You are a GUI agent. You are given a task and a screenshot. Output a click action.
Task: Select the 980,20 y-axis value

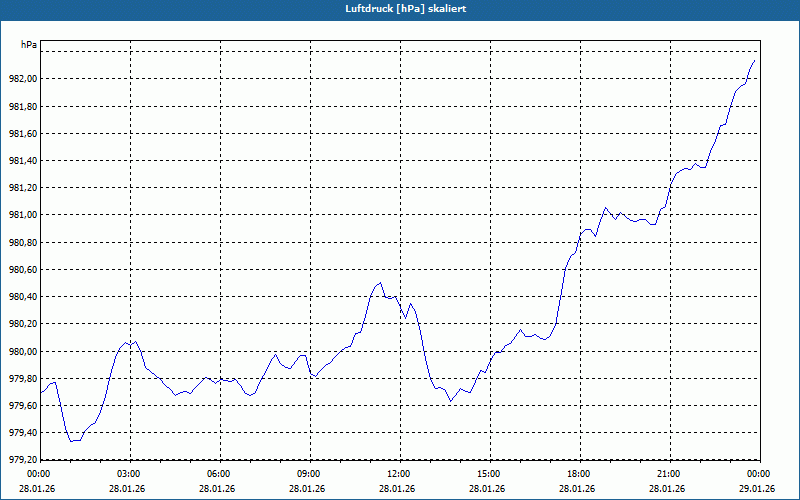tap(23, 324)
